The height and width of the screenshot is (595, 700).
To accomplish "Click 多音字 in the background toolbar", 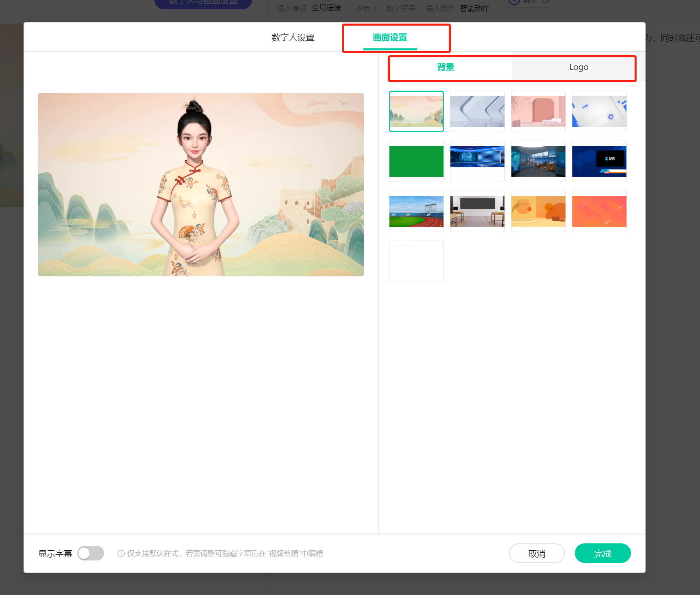I will tap(367, 8).
